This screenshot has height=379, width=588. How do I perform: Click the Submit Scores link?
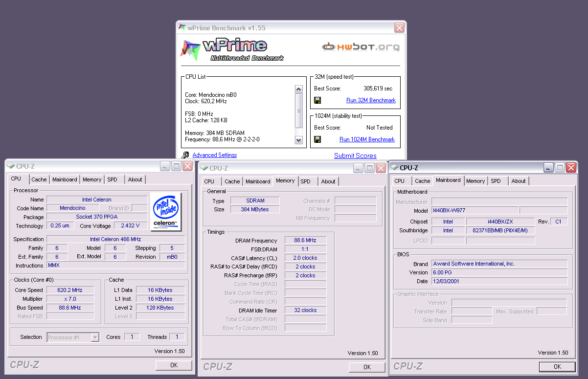click(355, 156)
